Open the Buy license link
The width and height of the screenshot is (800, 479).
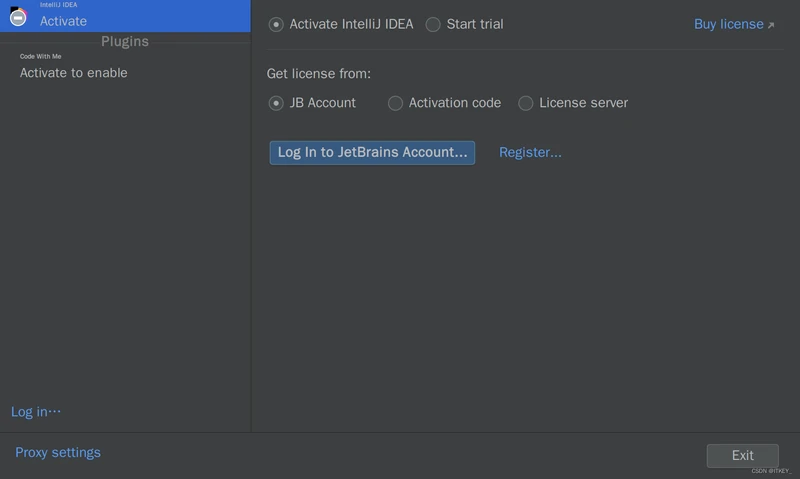point(734,24)
